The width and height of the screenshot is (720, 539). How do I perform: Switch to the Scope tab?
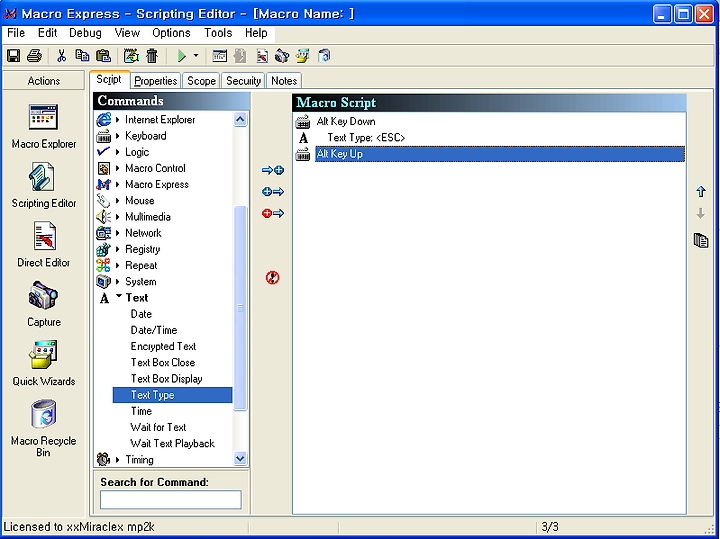201,81
